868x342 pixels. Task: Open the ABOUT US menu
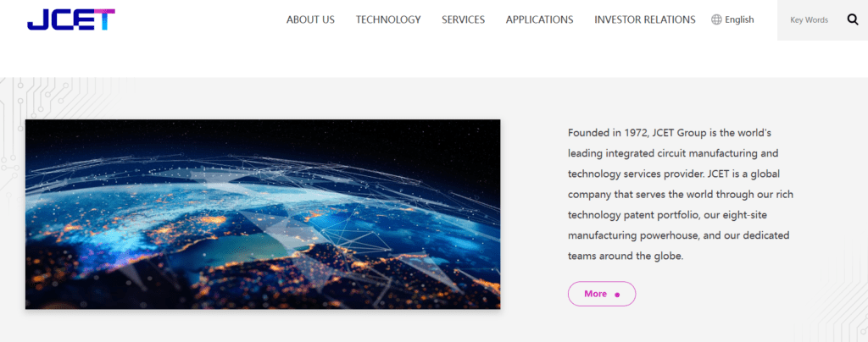(x=310, y=19)
